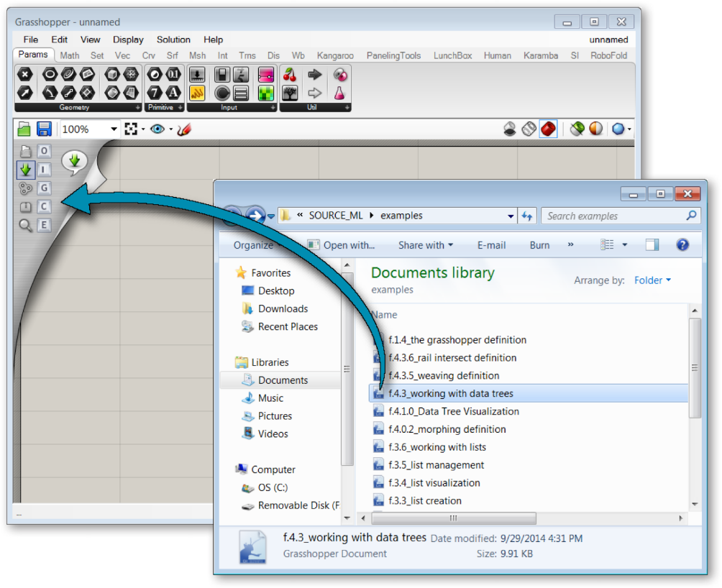Click Refresh icon beside Explorer address bar
Screen dimensions: 722x588
527,216
